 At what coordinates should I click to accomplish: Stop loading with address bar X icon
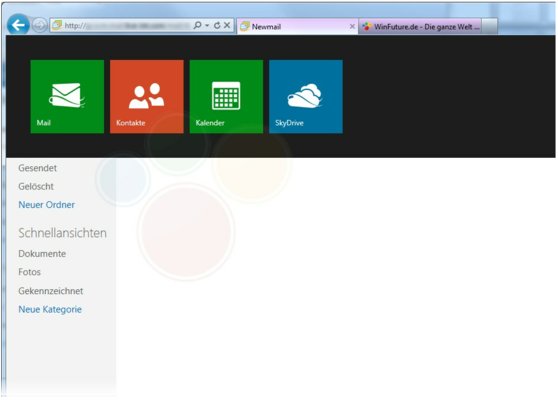[227, 25]
